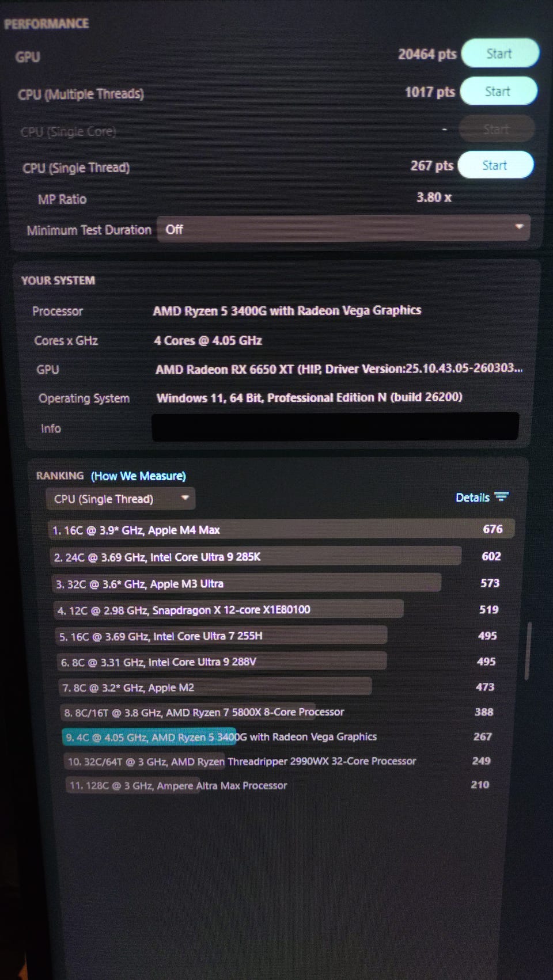The image size is (553, 980).
Task: Choose the Apple M3 Ultra ranking row
Action: (247, 583)
